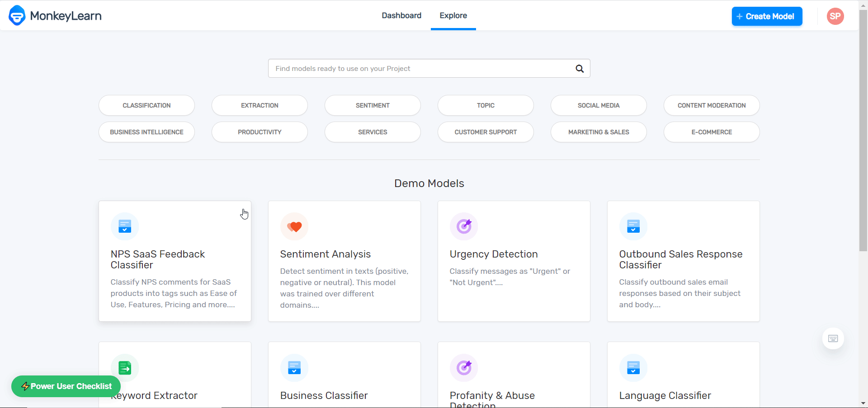Open the Sentiment Analysis model title
The image size is (868, 408).
tap(325, 254)
